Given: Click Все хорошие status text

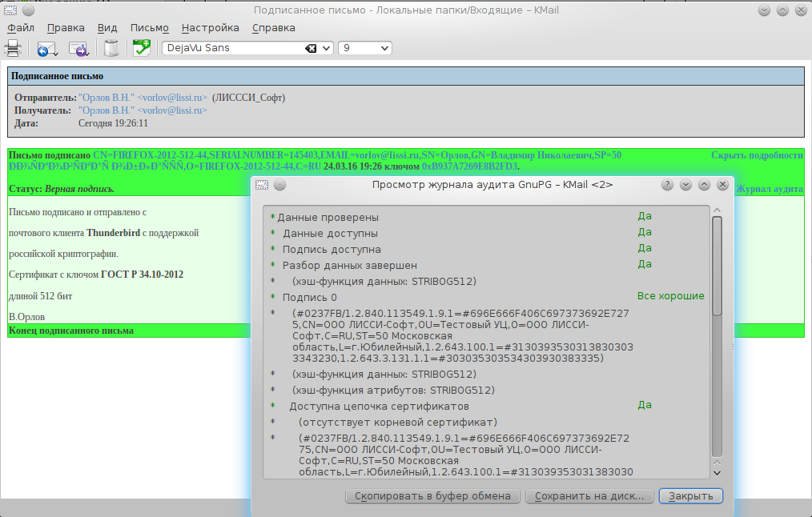Looking at the screenshot, I should click(x=670, y=296).
